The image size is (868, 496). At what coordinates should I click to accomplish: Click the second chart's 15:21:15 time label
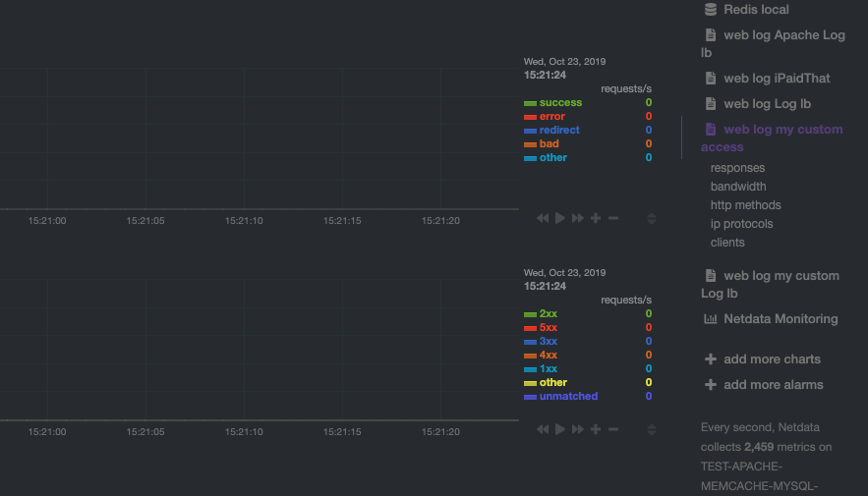coord(342,432)
